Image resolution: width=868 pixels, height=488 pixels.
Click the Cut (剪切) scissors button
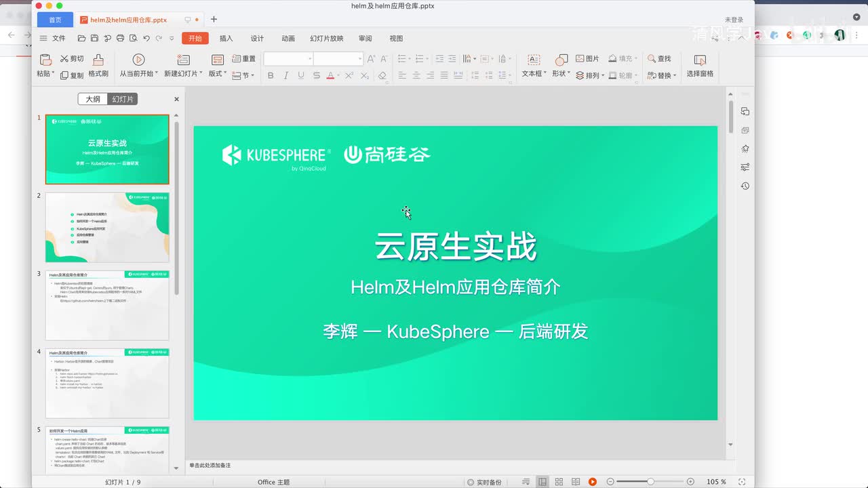click(x=72, y=59)
